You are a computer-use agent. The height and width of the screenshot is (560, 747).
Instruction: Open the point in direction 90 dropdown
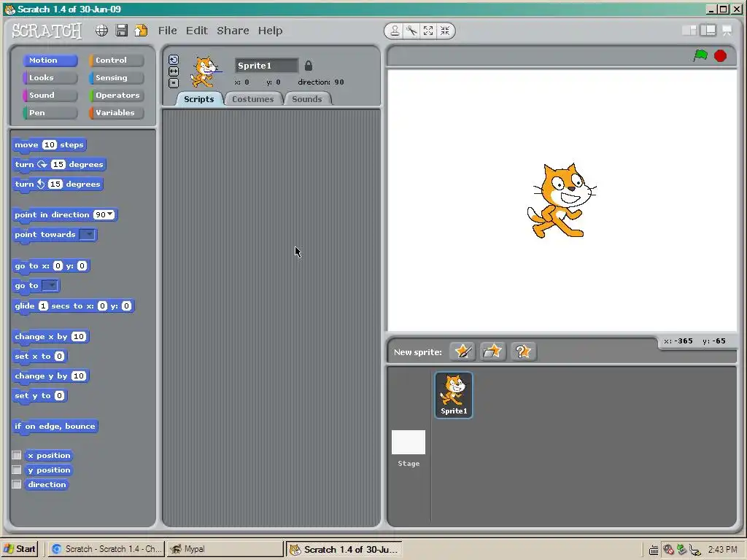click(x=111, y=214)
